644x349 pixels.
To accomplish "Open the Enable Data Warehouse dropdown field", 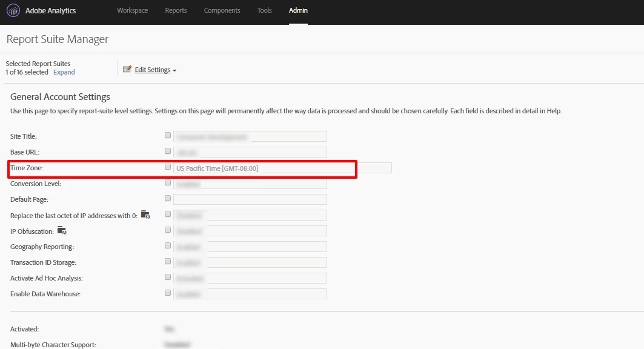I will (x=250, y=294).
